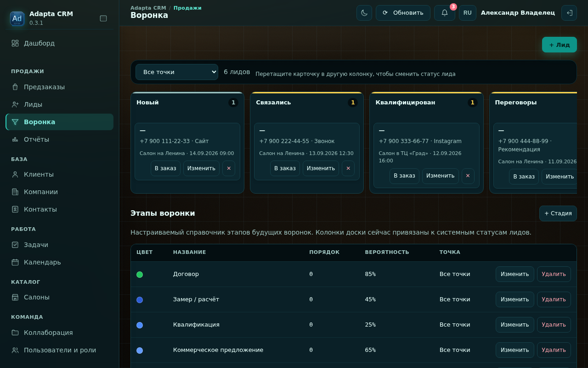Click the Календарь icon

pos(15,262)
